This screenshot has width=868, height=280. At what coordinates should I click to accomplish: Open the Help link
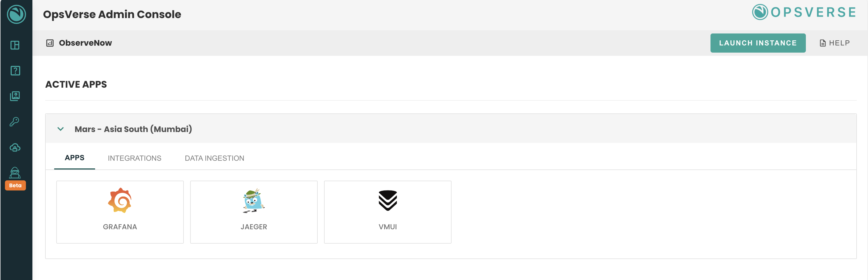click(x=835, y=43)
